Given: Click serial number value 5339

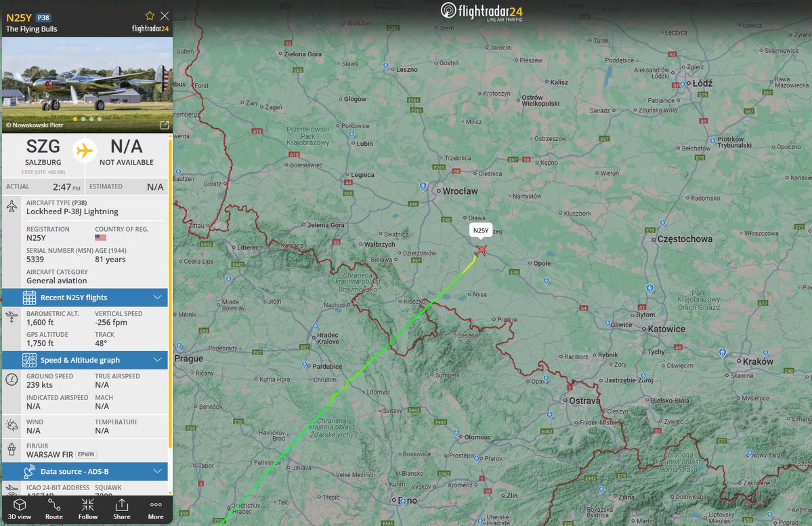Looking at the screenshot, I should coord(35,259).
